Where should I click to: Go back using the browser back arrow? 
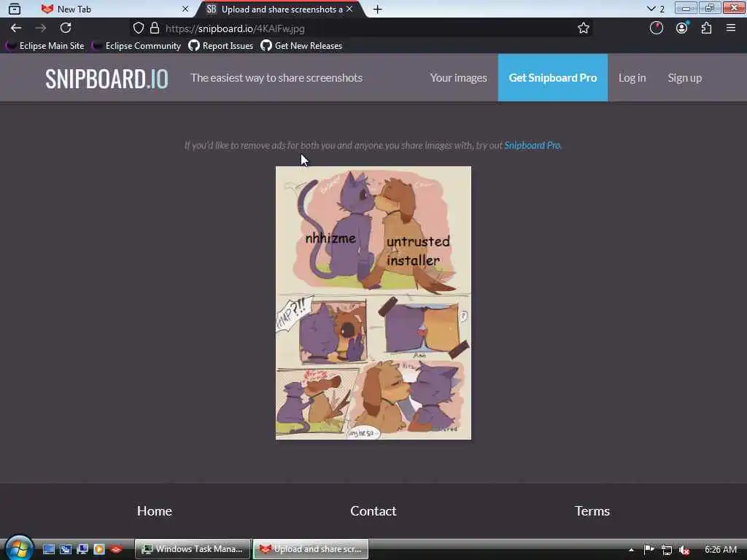[x=16, y=28]
